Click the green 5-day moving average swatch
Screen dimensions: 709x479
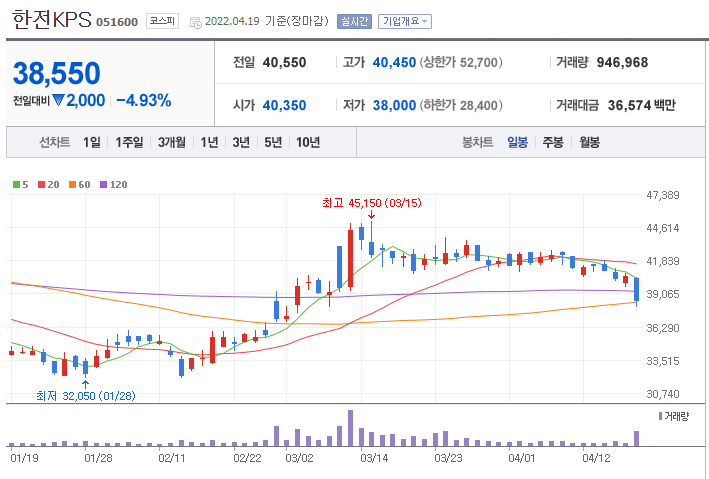[16, 185]
